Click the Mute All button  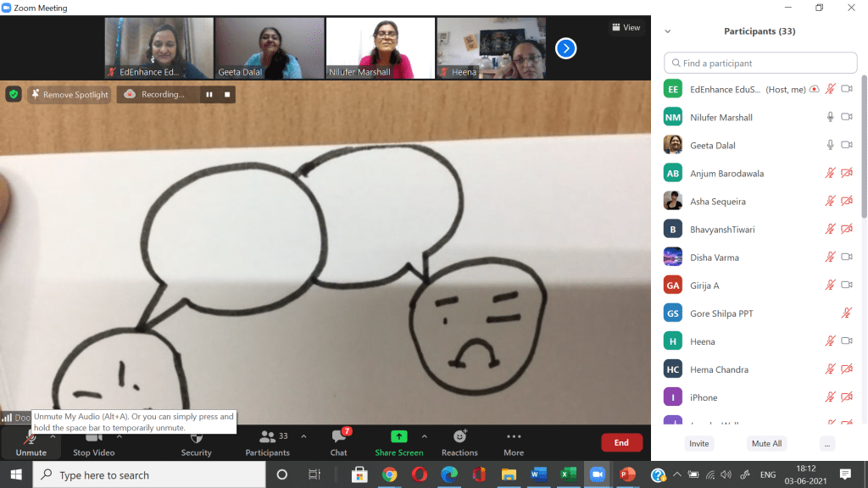point(766,443)
